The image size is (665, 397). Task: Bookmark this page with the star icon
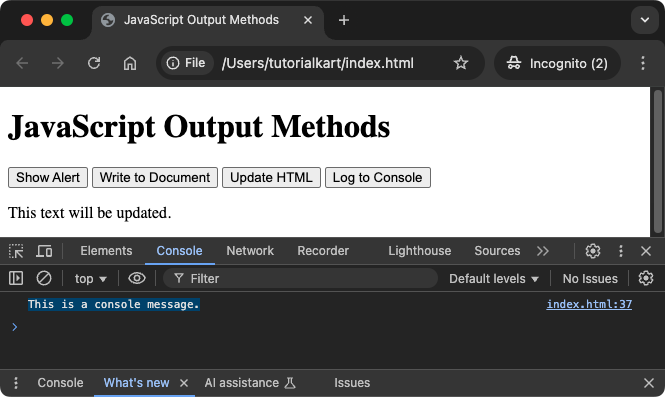461,63
